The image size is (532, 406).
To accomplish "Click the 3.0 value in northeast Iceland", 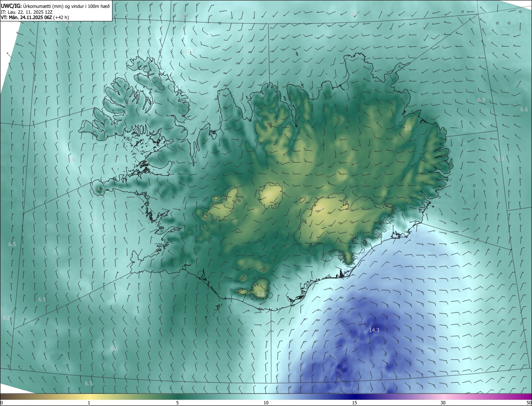I will [408, 128].
